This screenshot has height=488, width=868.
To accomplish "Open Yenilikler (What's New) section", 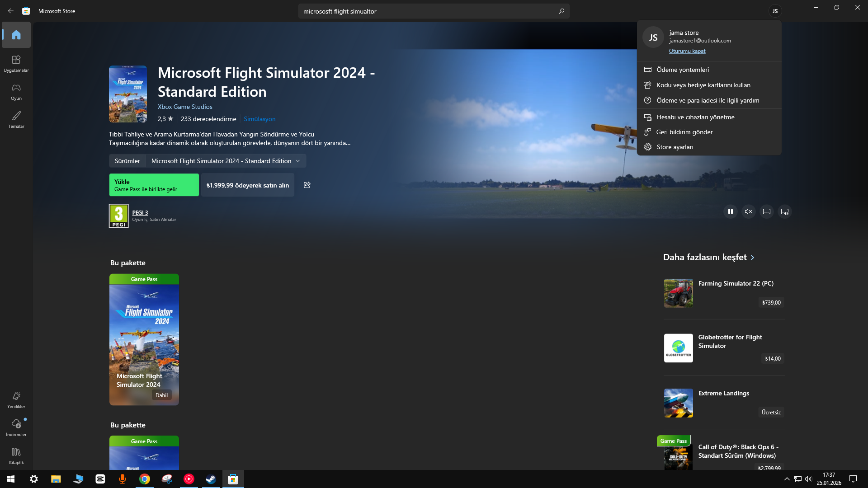I will 16,399.
